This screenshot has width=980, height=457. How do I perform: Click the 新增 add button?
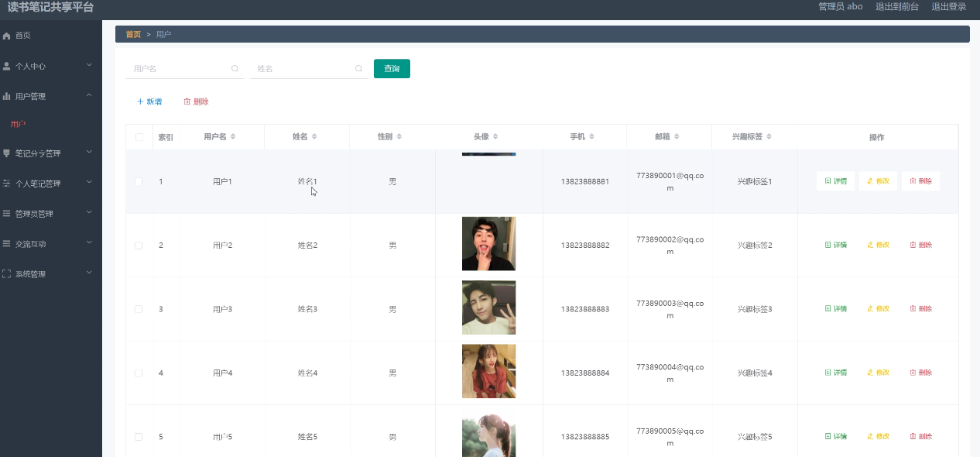pos(149,101)
